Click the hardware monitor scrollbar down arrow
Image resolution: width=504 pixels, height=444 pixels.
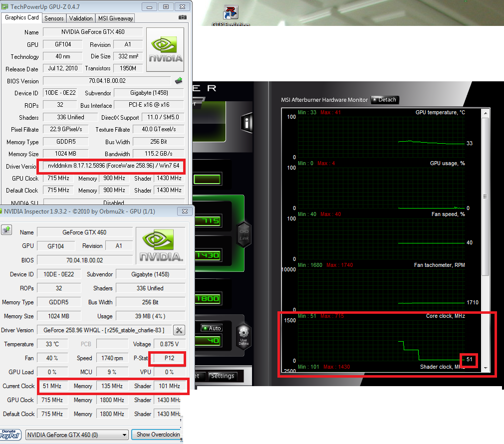pyautogui.click(x=486, y=368)
